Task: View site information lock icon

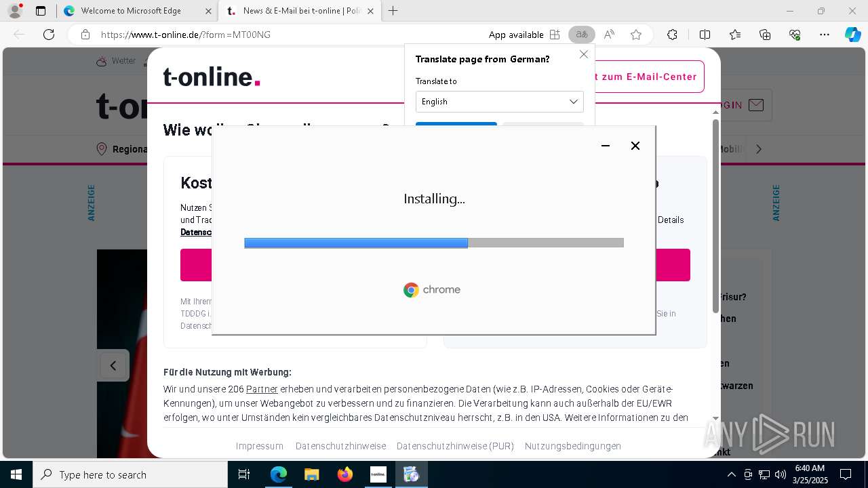Action: coord(85,35)
